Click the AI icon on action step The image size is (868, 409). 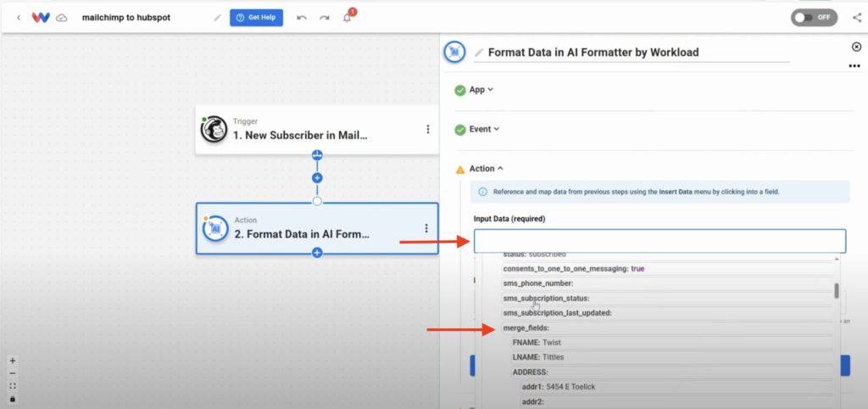(215, 228)
